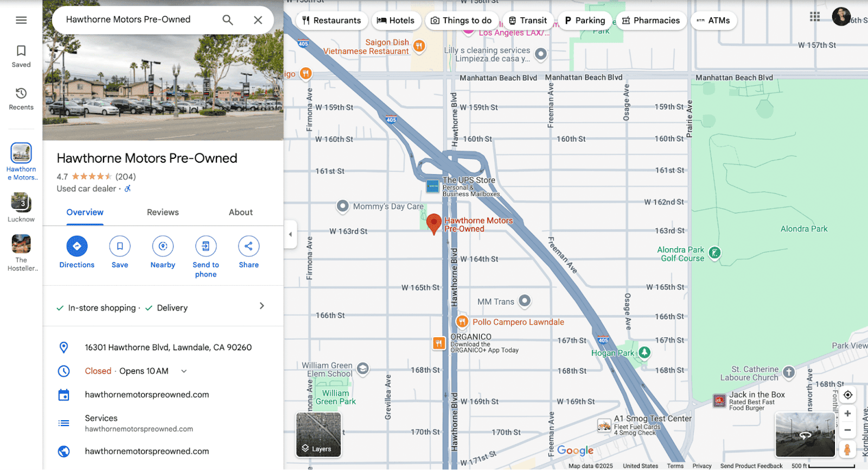Viewport: 868px width, 470px height.
Task: Click wheelchair accessibility icon
Action: pyautogui.click(x=127, y=189)
